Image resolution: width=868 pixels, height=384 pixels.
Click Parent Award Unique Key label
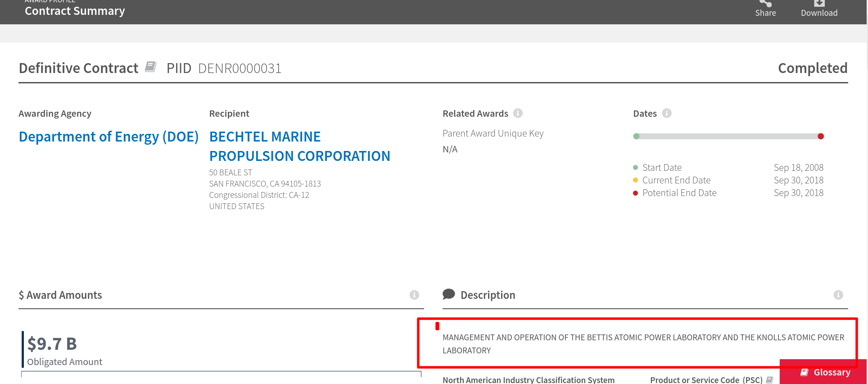(x=493, y=133)
